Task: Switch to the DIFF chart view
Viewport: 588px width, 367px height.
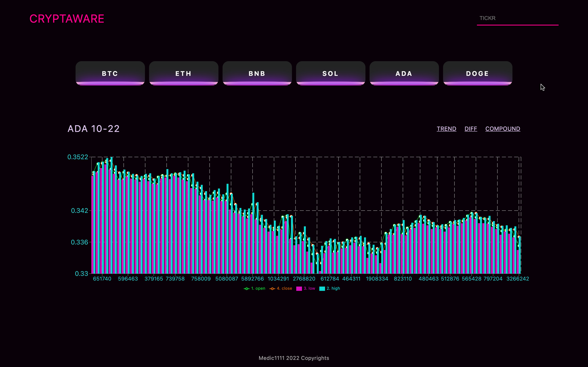Action: [471, 129]
